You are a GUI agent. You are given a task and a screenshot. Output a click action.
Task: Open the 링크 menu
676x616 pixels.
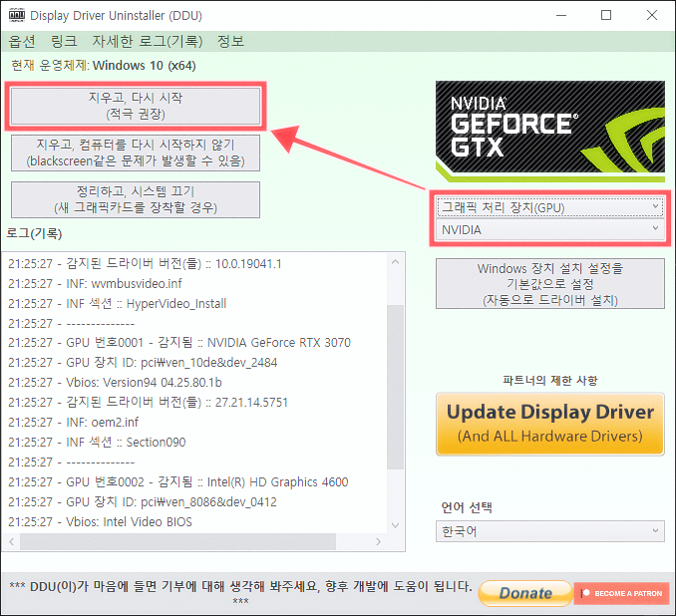click(64, 42)
